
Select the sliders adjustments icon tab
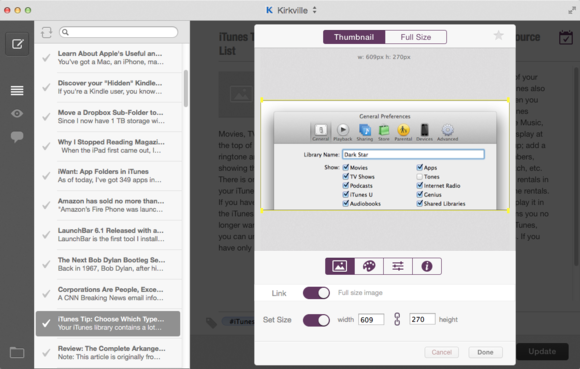coord(398,266)
